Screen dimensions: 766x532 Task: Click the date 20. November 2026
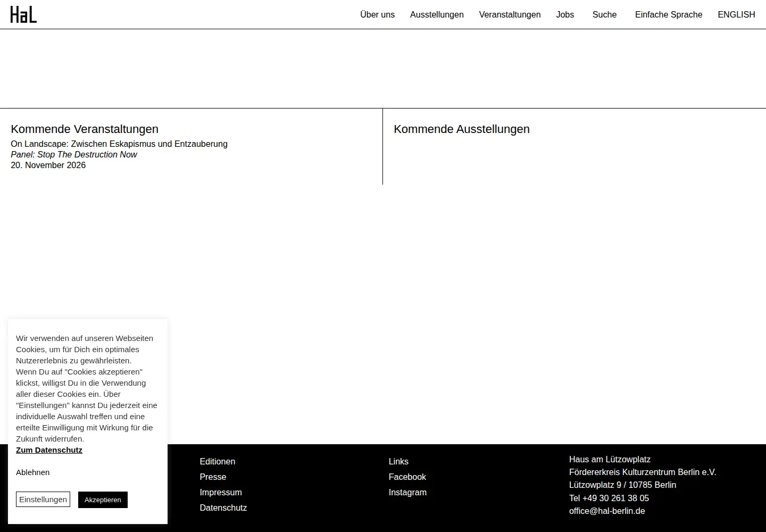[48, 165]
